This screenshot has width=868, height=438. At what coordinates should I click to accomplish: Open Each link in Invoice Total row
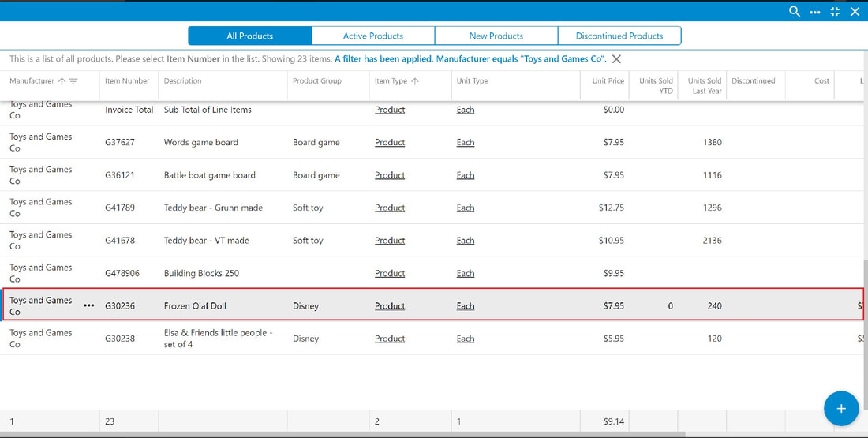pos(466,110)
